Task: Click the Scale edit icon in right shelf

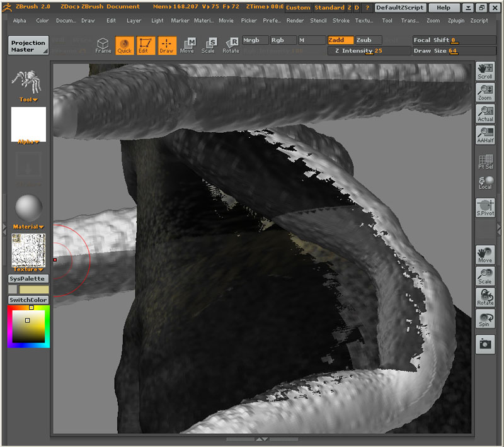Action: (485, 276)
